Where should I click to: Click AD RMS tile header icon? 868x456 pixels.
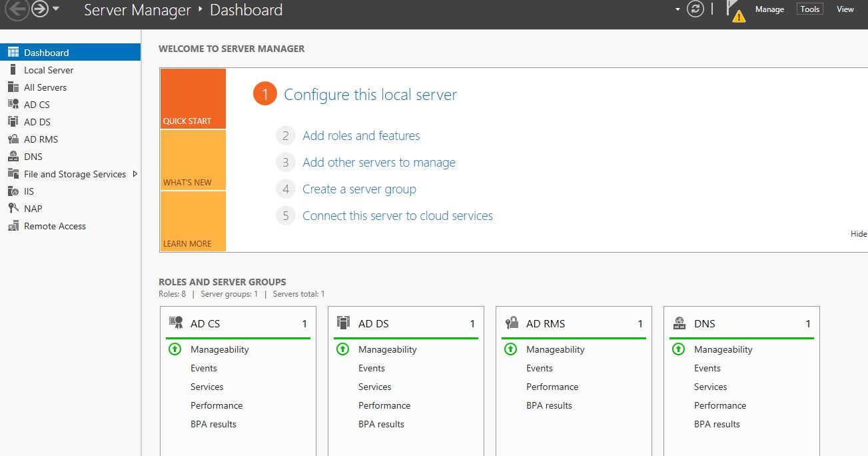click(512, 323)
